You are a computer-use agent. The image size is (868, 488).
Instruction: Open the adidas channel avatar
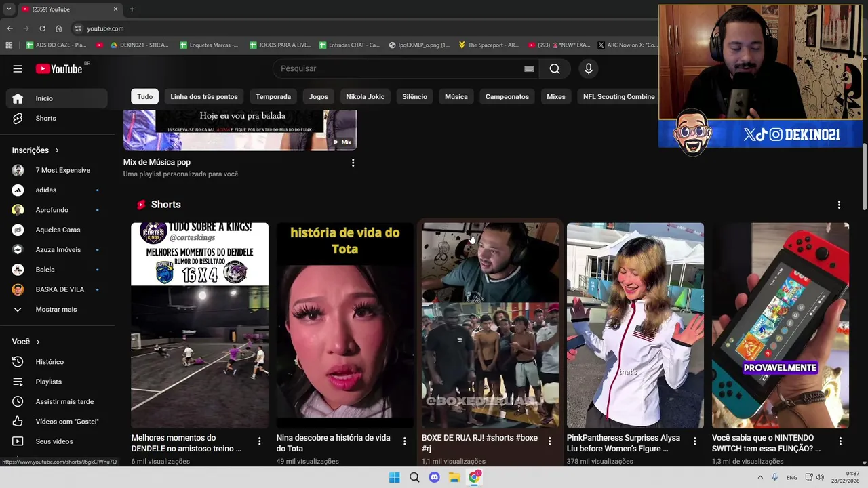pyautogui.click(x=18, y=190)
